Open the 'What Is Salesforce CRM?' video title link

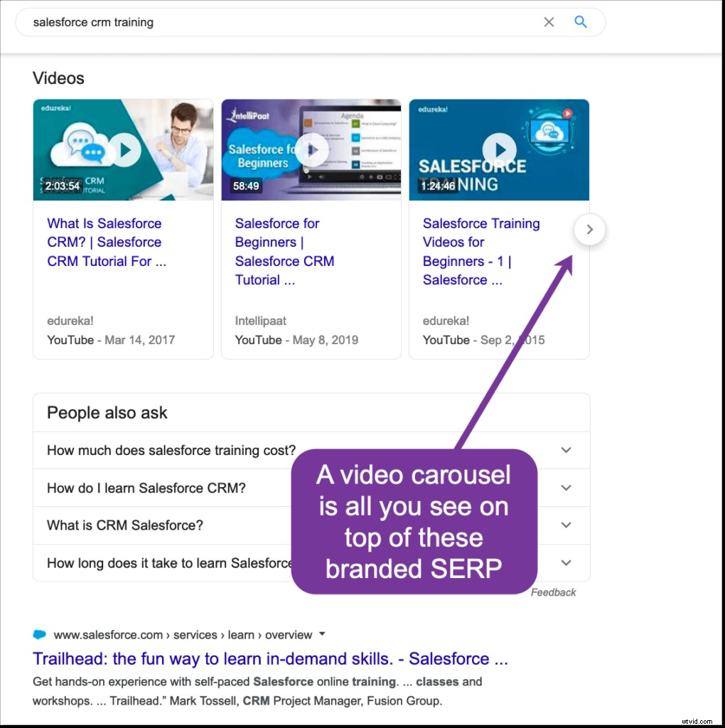click(x=104, y=242)
